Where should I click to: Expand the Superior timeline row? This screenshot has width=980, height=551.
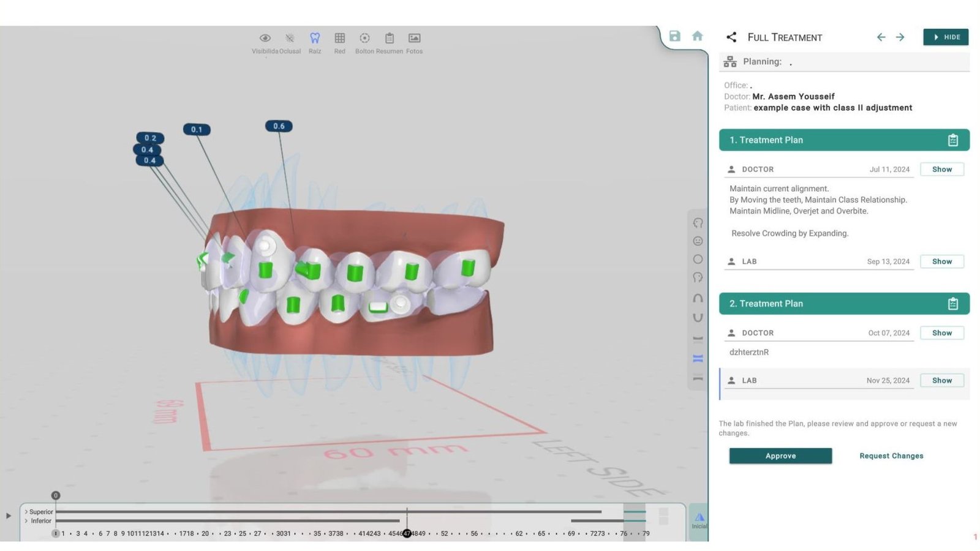pyautogui.click(x=26, y=512)
